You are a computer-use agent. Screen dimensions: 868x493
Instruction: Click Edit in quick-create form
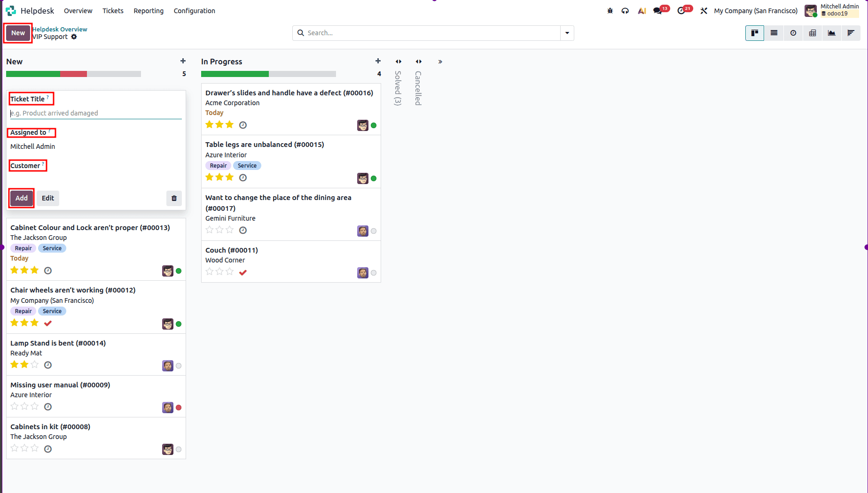[48, 198]
